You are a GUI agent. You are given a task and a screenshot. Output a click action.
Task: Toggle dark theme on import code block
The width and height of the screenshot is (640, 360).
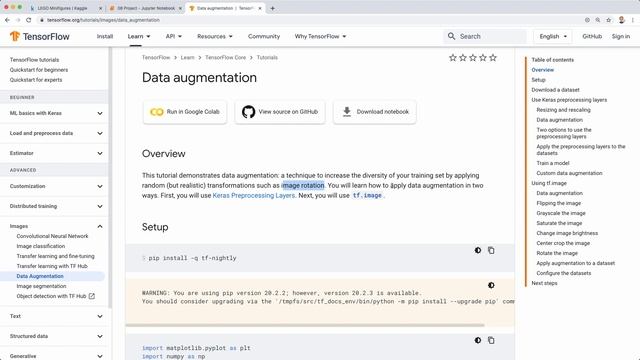478,340
